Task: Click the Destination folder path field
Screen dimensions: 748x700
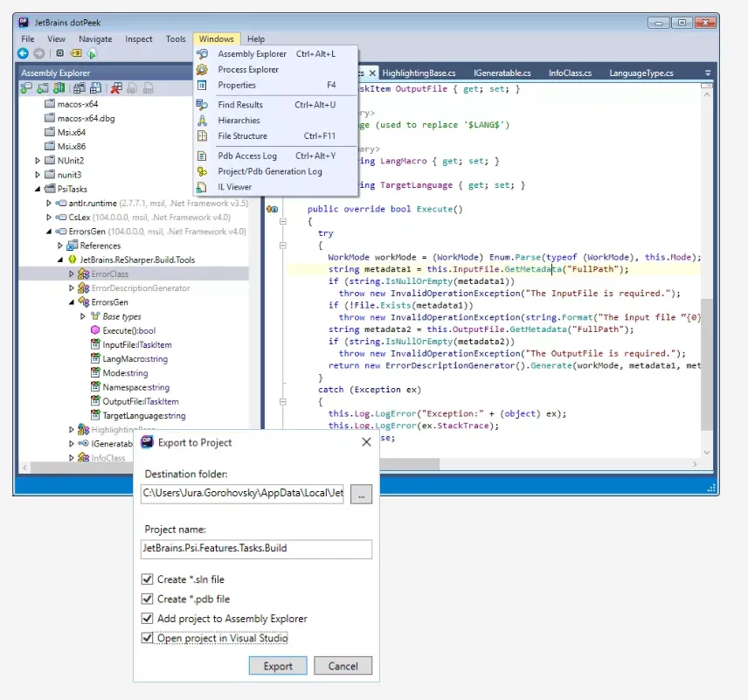Action: tap(242, 494)
